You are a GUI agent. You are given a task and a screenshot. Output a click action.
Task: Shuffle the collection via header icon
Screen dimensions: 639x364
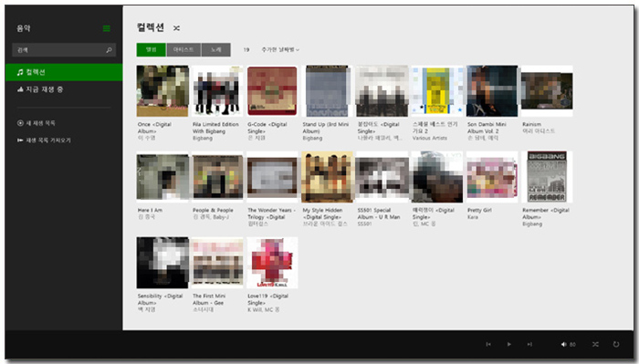[176, 28]
